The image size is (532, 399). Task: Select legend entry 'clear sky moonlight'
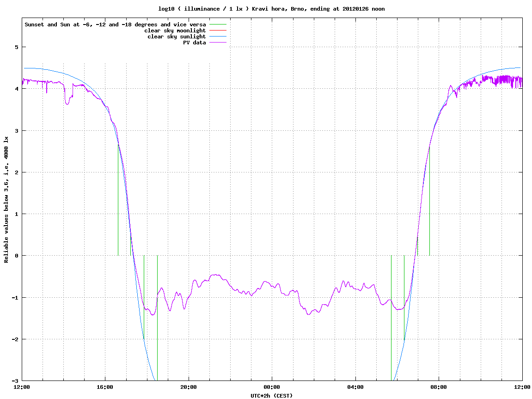point(175,31)
